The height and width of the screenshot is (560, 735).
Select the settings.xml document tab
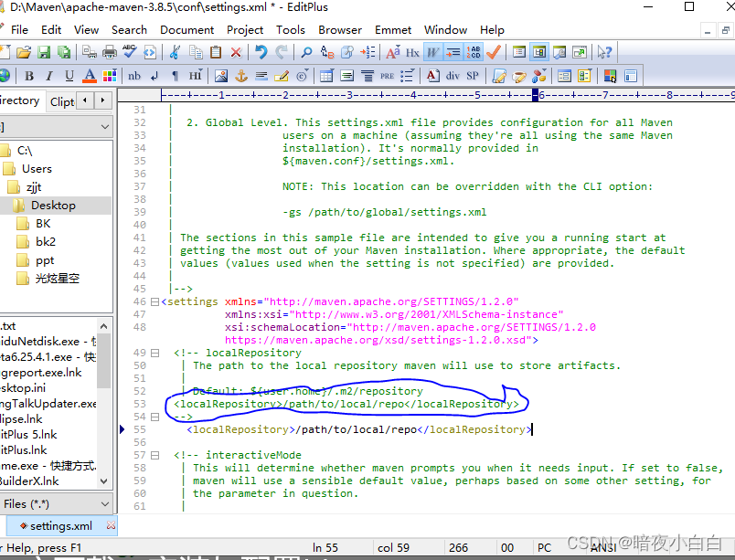(x=61, y=526)
